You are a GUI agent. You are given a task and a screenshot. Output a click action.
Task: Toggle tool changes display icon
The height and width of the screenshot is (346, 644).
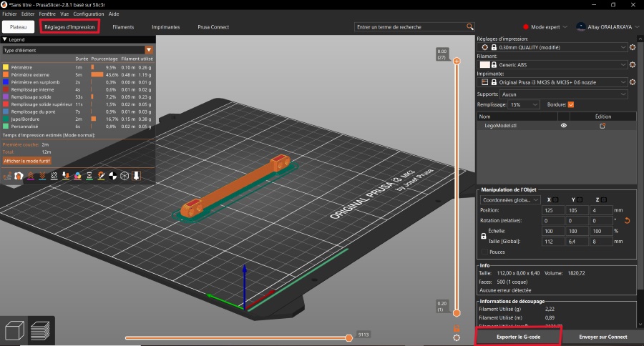pyautogui.click(x=66, y=176)
